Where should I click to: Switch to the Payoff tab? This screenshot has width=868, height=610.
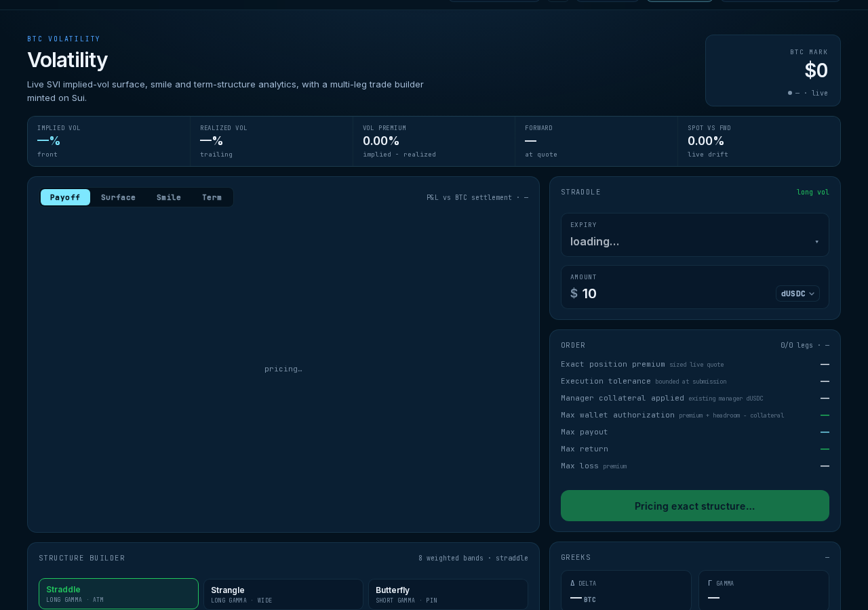tap(65, 197)
